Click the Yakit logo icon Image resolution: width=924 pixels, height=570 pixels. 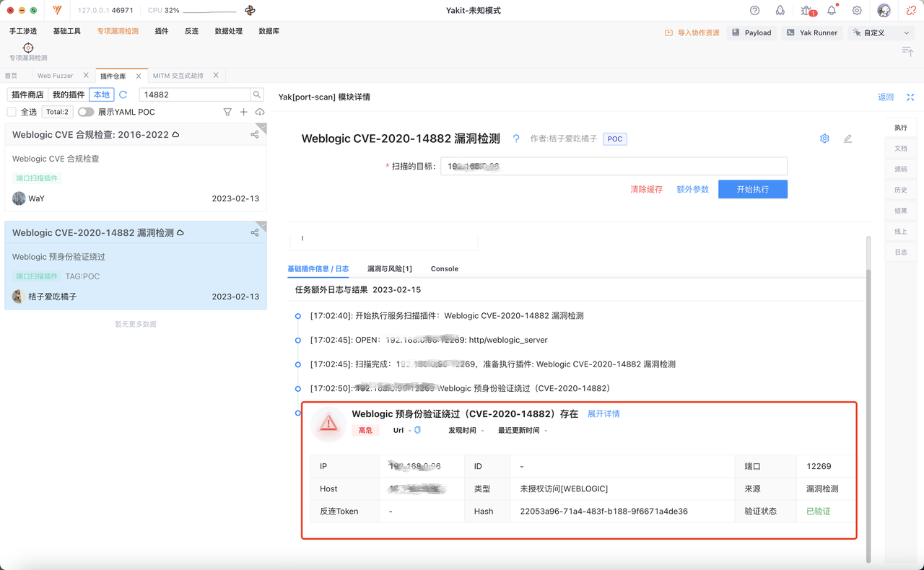57,11
